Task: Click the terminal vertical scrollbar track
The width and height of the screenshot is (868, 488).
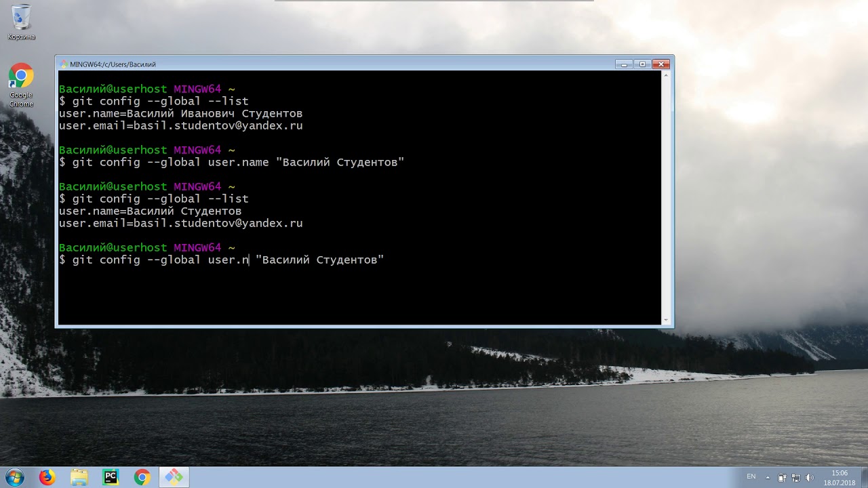Action: pyautogui.click(x=666, y=197)
